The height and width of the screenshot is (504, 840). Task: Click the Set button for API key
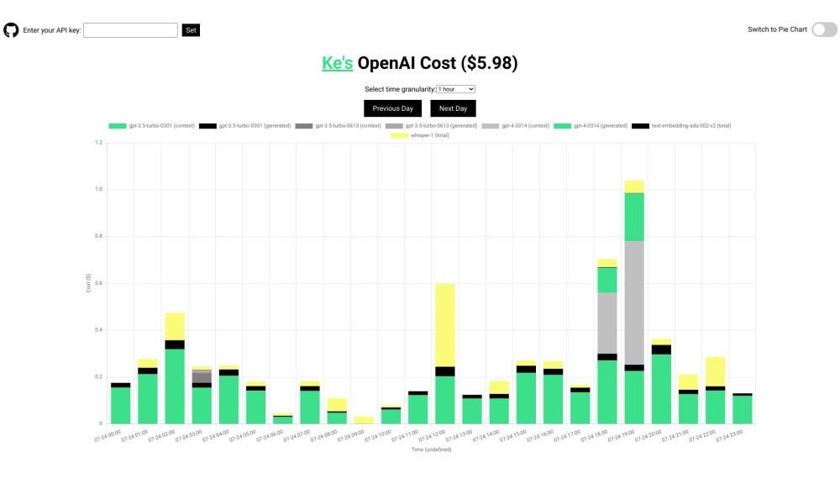tap(191, 30)
